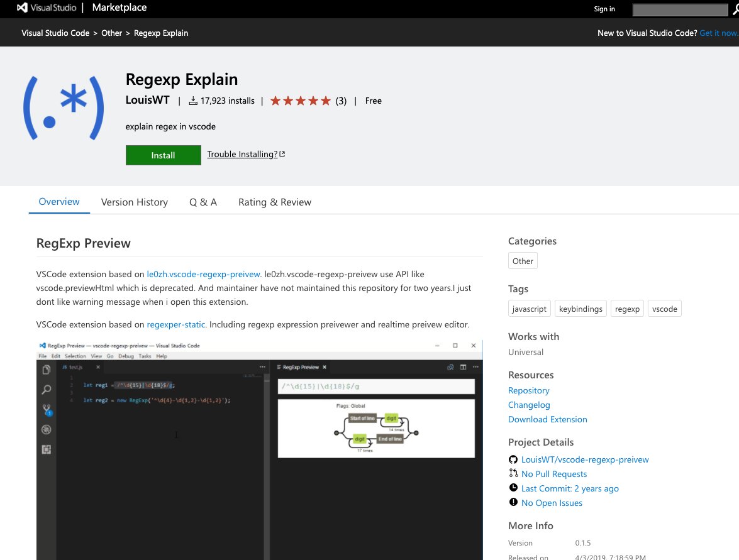
Task: Click the LouisWT/vscode-regexp-preivew link
Action: (x=585, y=459)
